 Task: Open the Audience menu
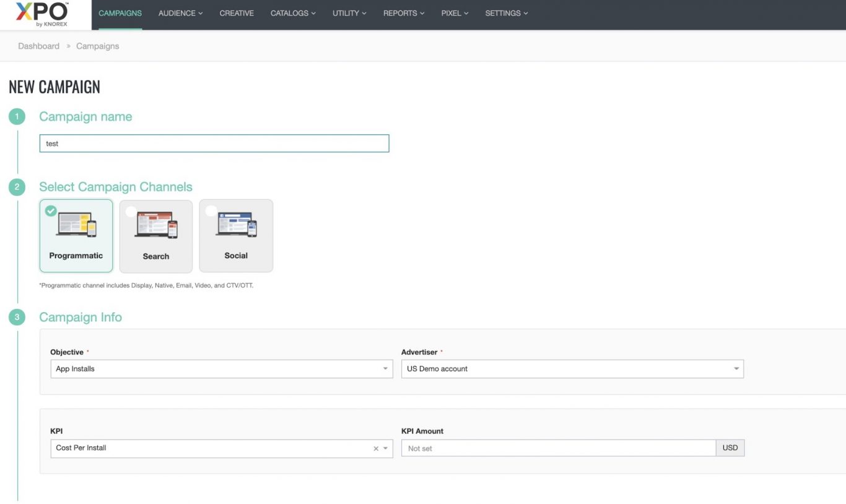point(180,13)
